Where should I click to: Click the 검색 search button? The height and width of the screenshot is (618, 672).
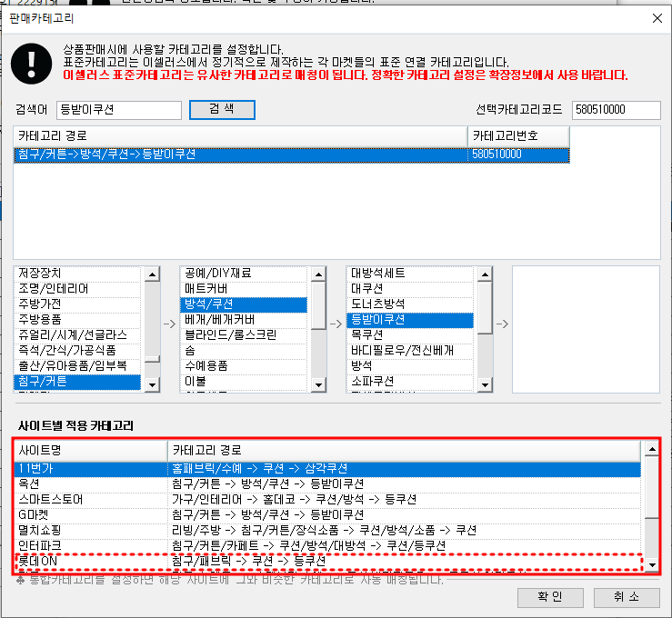point(222,110)
